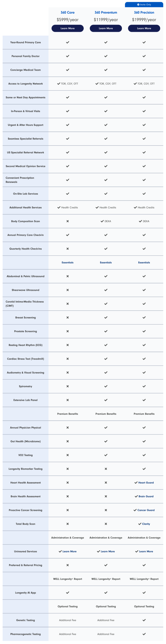Click Learn More under 360 Care
Viewport: 166px width, 644px height.
pyautogui.click(x=68, y=28)
